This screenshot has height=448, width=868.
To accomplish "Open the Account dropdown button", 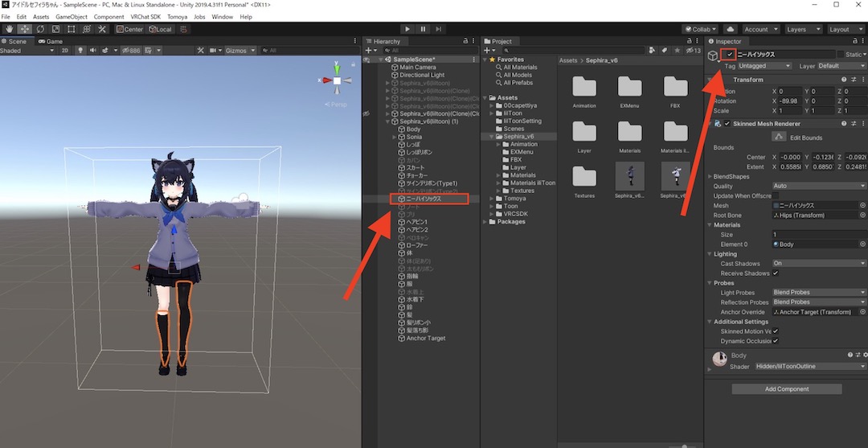I will [x=760, y=29].
